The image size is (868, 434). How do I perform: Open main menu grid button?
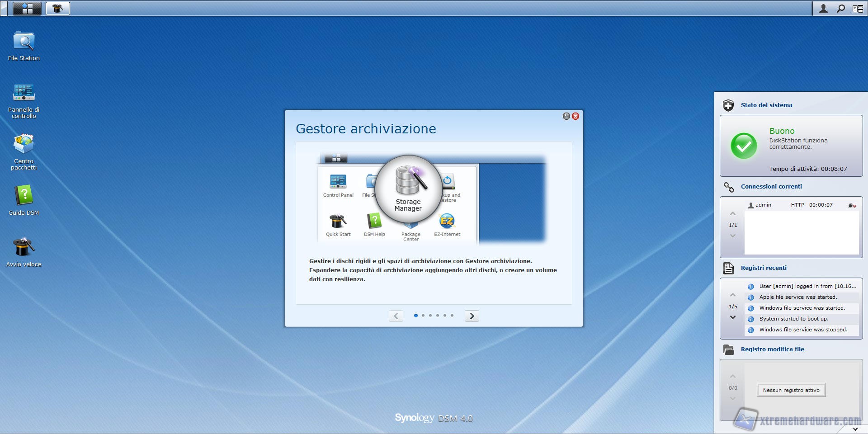[x=27, y=9]
